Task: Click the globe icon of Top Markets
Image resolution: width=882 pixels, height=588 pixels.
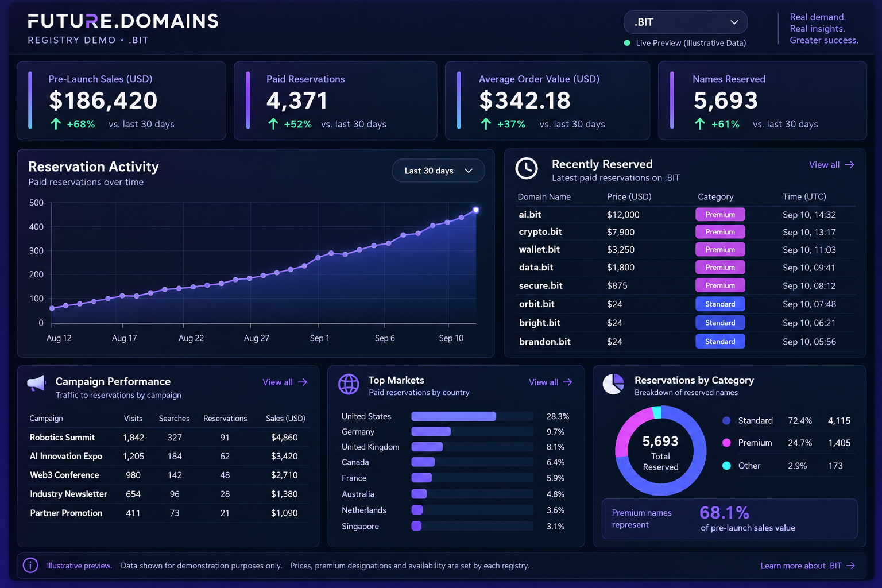Action: pyautogui.click(x=349, y=384)
